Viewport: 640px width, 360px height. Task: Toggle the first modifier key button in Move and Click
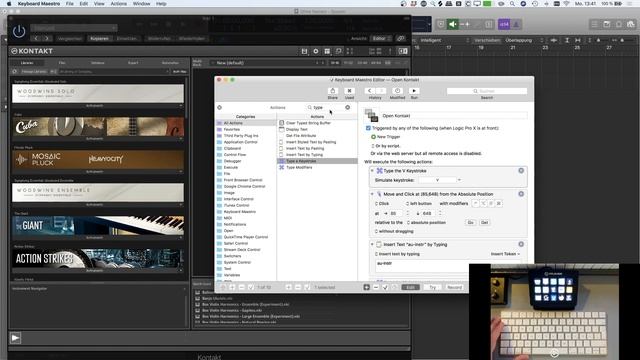point(476,203)
